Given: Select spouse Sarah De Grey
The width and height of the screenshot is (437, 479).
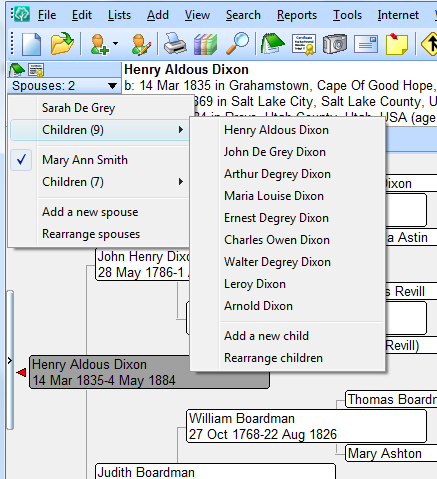Looking at the screenshot, I should coord(100,108).
